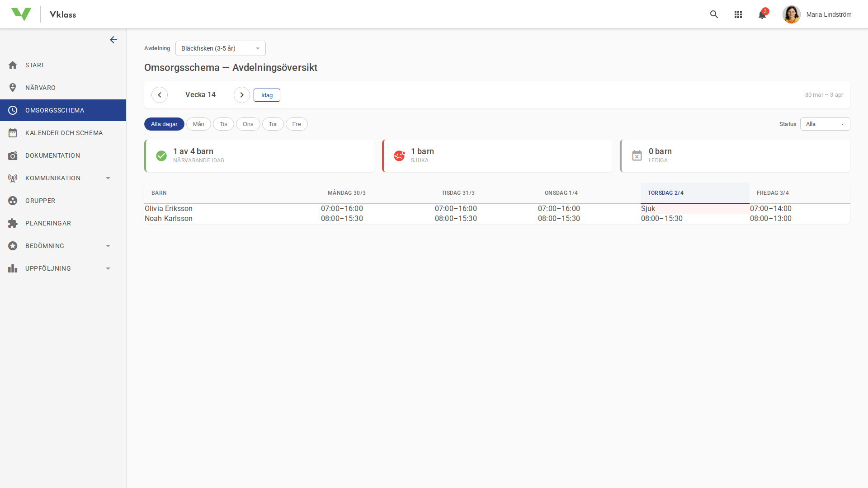The height and width of the screenshot is (488, 868).
Task: Open the Avdelning department dropdown
Action: [x=220, y=48]
